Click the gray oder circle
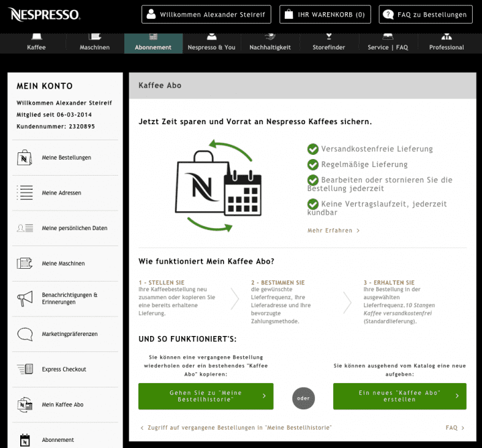The height and width of the screenshot is (448, 482). (x=303, y=398)
